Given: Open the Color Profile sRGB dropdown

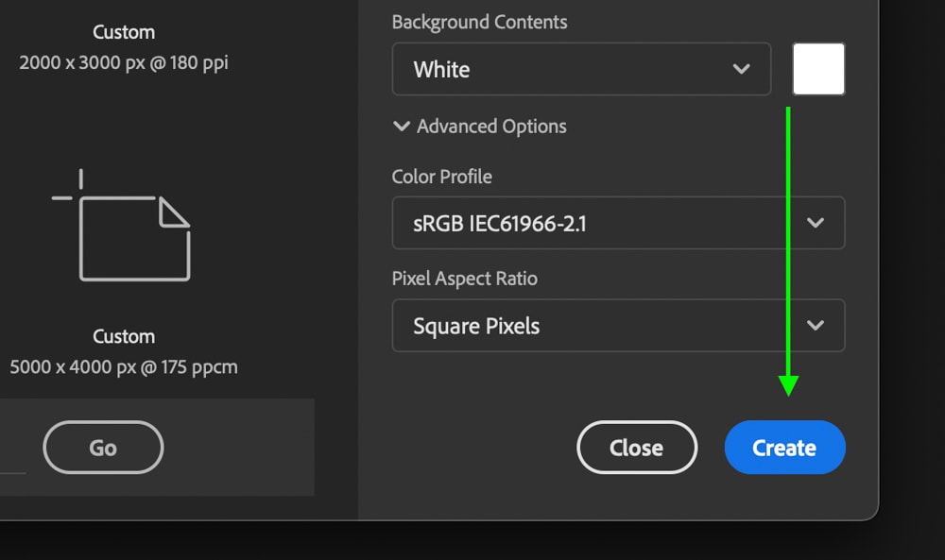Looking at the screenshot, I should (618, 223).
